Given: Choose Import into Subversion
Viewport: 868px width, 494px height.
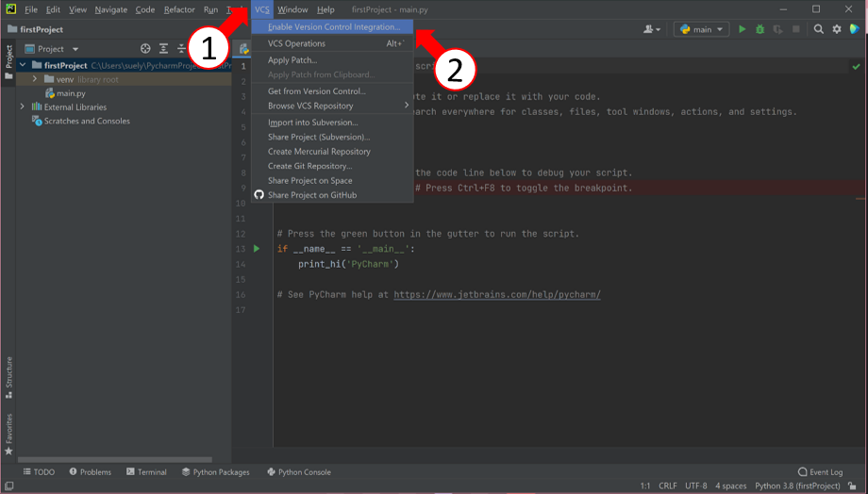Looking at the screenshot, I should 332,123.
